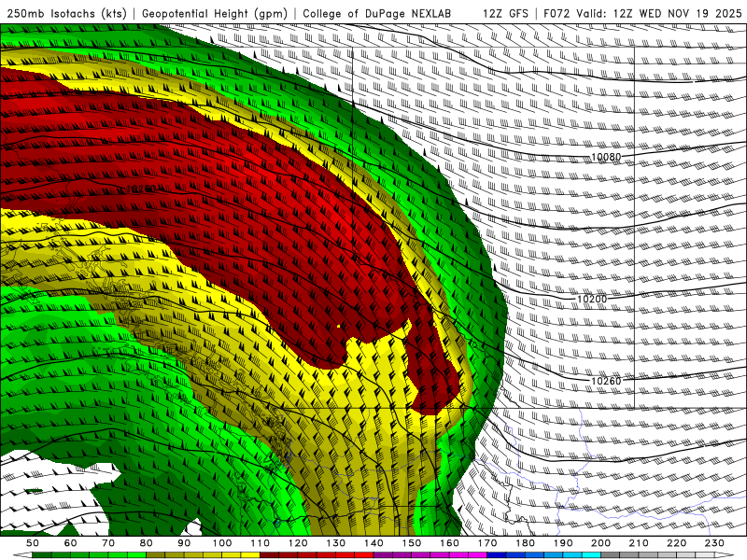Click the 120 value on the color scale

pyautogui.click(x=298, y=543)
